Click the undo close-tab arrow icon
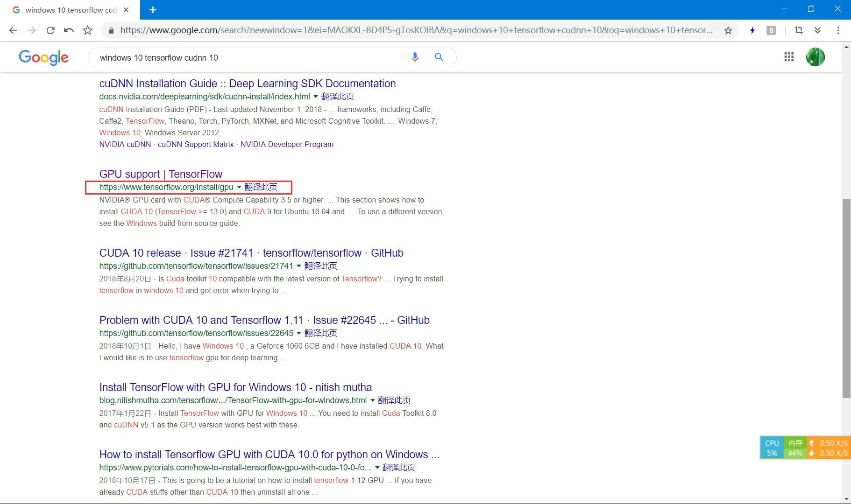This screenshot has width=851, height=504. click(69, 30)
